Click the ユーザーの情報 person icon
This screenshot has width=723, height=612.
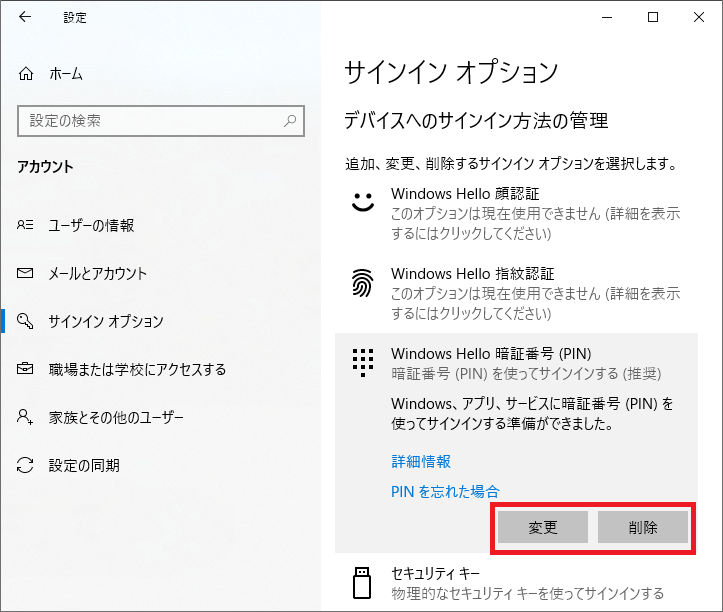(25, 225)
